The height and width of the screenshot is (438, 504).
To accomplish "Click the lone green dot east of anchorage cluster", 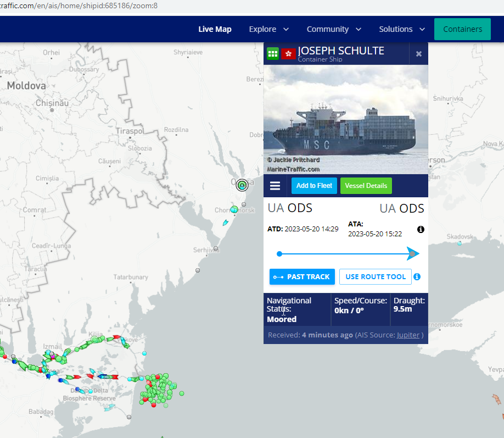I will (182, 393).
